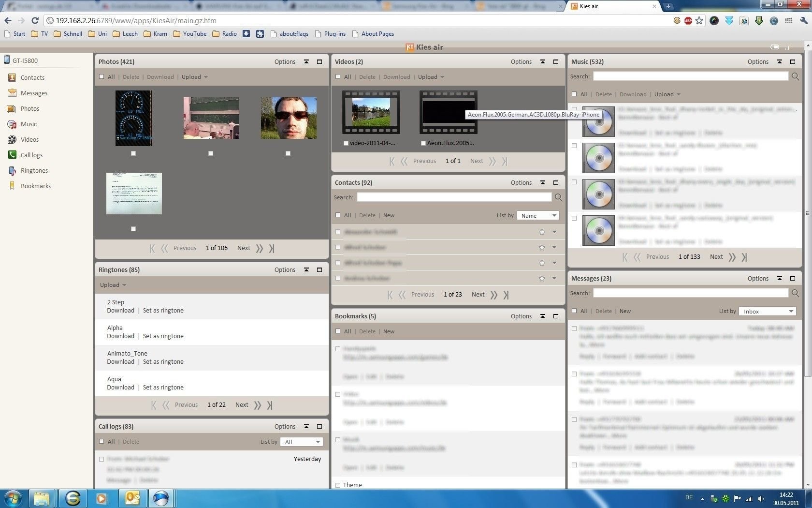Click New in the Contacts toolbar
The width and height of the screenshot is (812, 508).
click(389, 215)
